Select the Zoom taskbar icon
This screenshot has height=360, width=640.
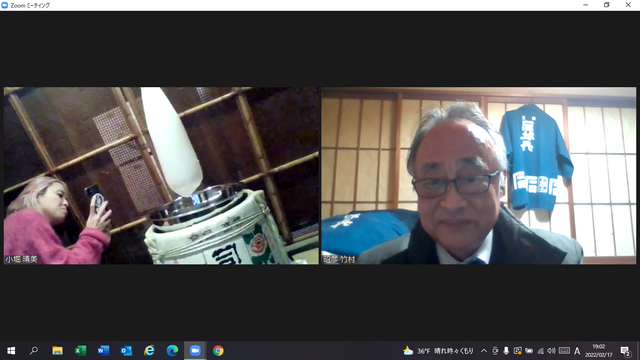tap(195, 351)
